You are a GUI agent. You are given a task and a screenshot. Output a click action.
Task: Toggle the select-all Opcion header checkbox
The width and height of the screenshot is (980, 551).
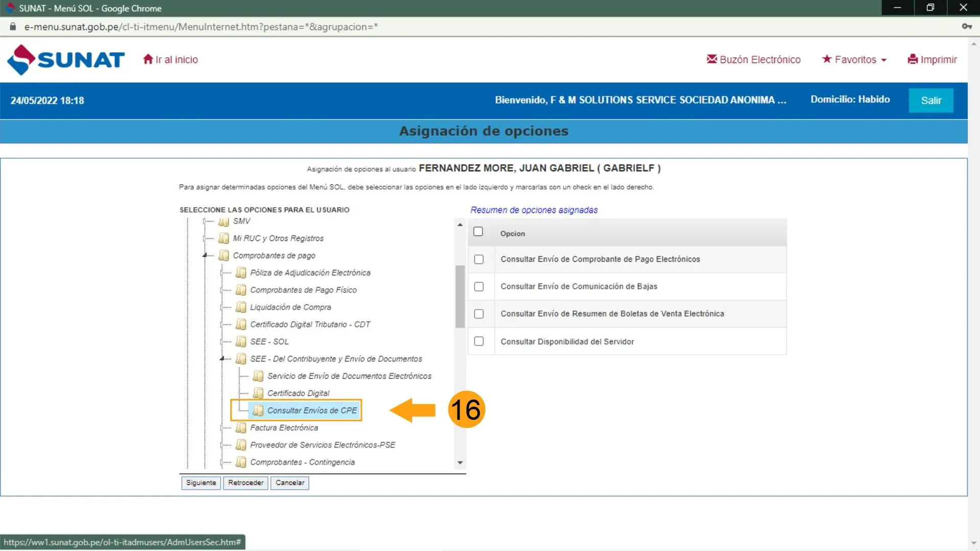478,232
